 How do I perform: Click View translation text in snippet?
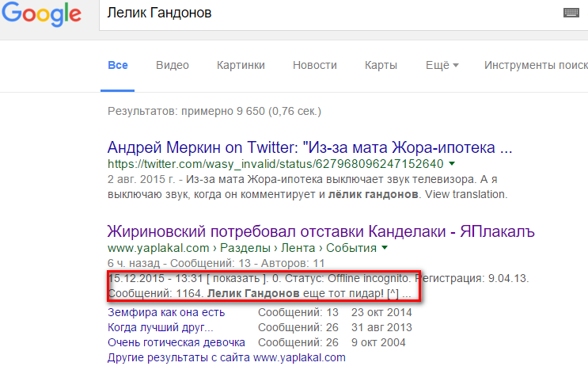pyautogui.click(x=466, y=194)
